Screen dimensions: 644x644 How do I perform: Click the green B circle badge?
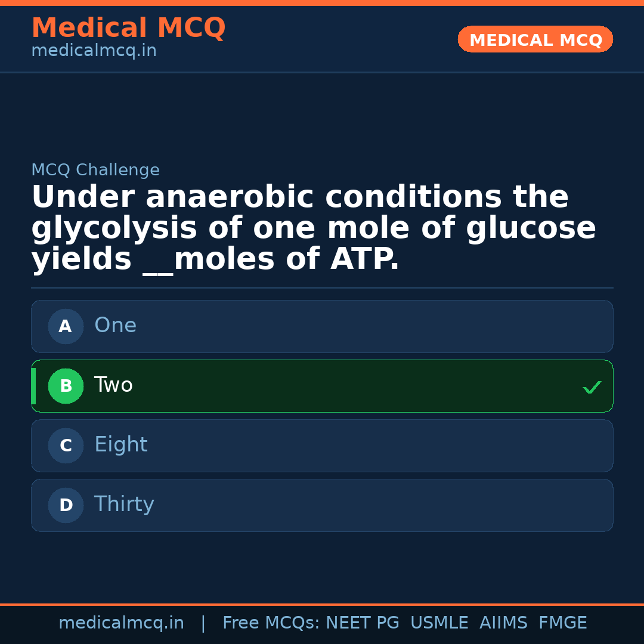coord(66,386)
